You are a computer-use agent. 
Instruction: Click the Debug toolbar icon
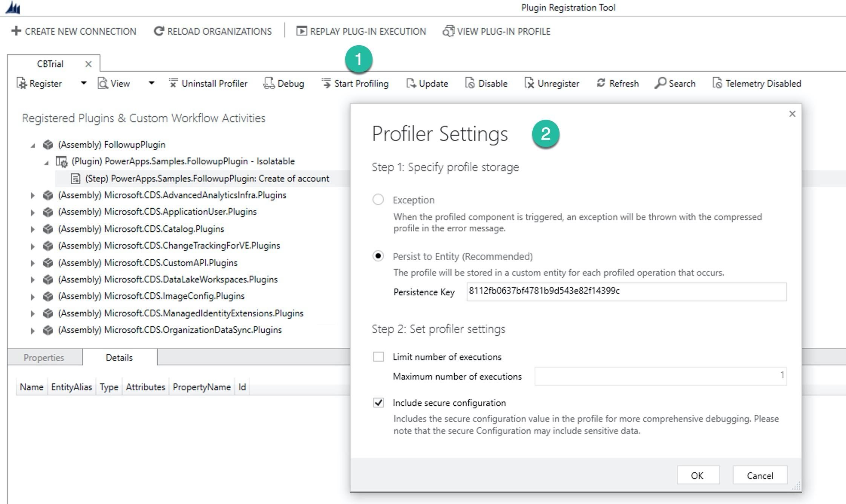(x=269, y=83)
